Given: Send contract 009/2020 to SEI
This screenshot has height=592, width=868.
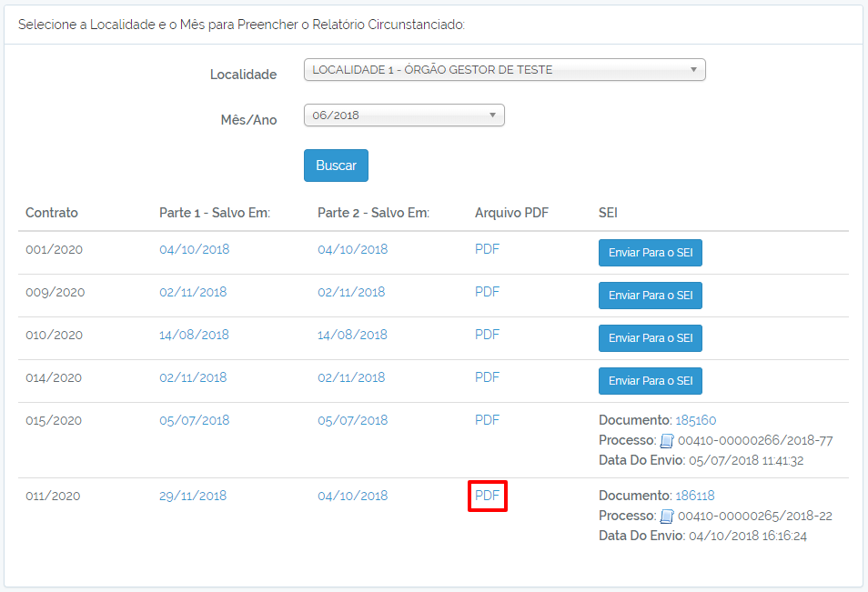Looking at the screenshot, I should pyautogui.click(x=651, y=296).
